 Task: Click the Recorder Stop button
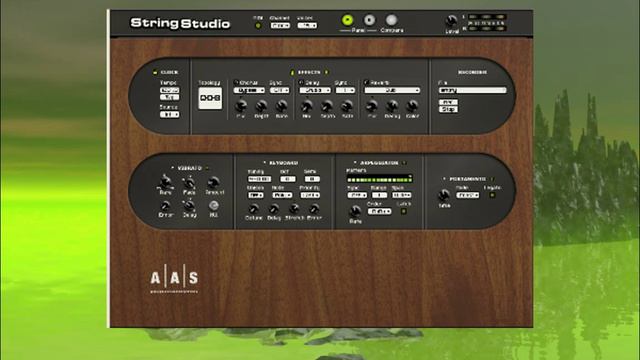pyautogui.click(x=448, y=109)
